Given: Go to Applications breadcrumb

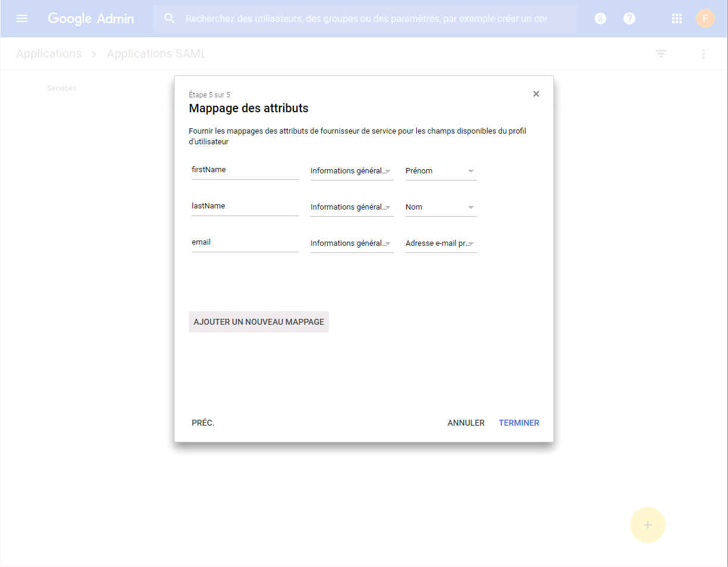Looking at the screenshot, I should [49, 53].
